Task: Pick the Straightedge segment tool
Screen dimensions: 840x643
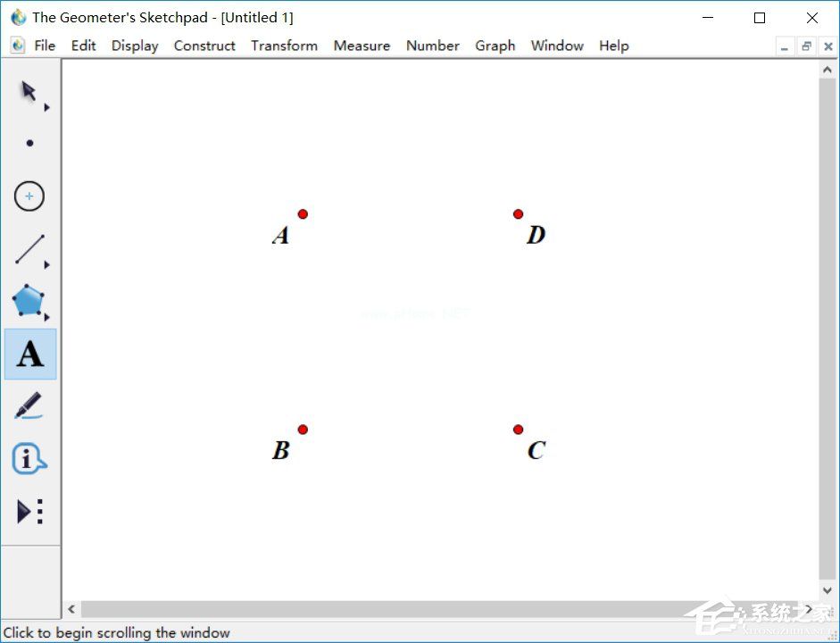Action: tap(29, 250)
